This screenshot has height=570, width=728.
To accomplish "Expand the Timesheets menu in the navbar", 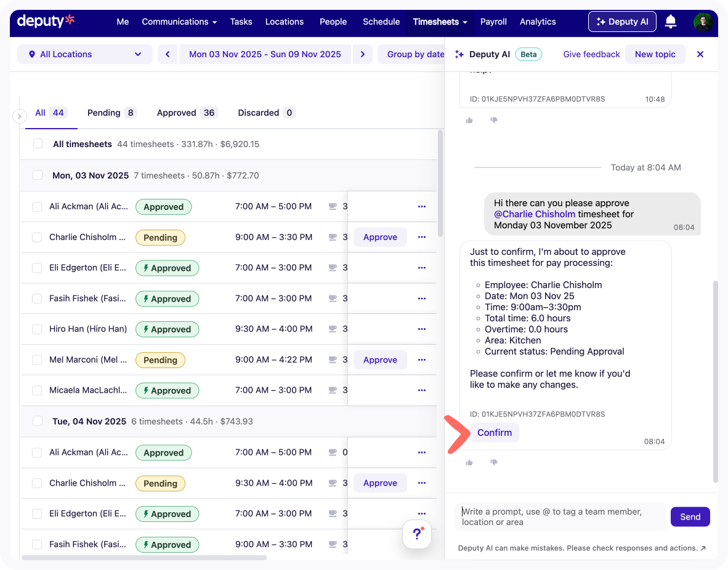I will pyautogui.click(x=440, y=22).
